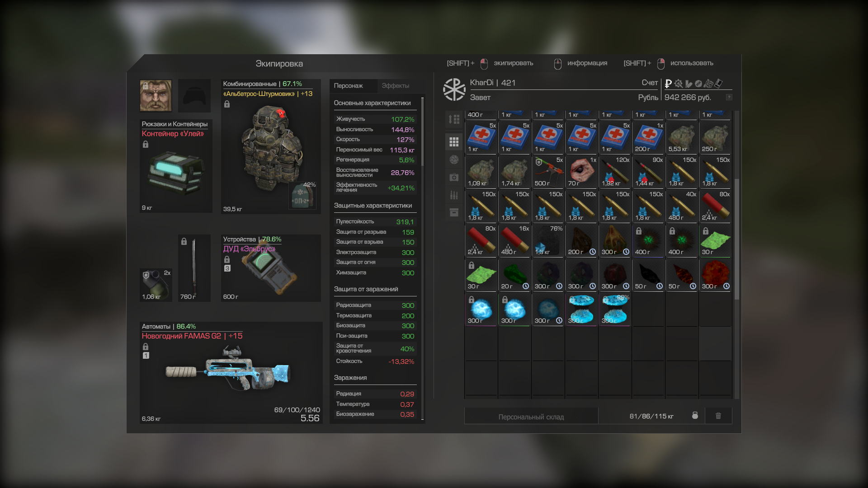Select the camo bag weighing 5,53 кг
The height and width of the screenshot is (488, 868).
[682, 138]
